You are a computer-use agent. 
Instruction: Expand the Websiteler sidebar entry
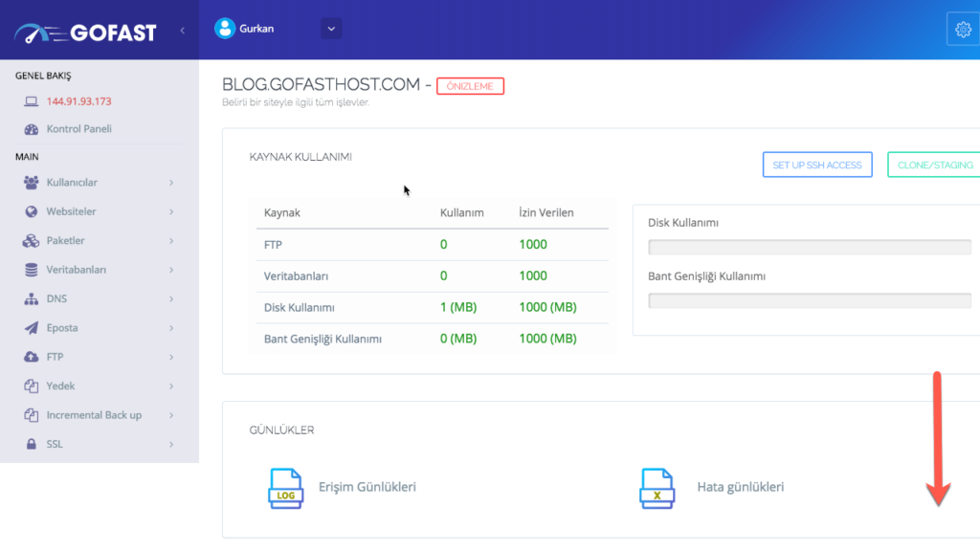pyautogui.click(x=96, y=211)
